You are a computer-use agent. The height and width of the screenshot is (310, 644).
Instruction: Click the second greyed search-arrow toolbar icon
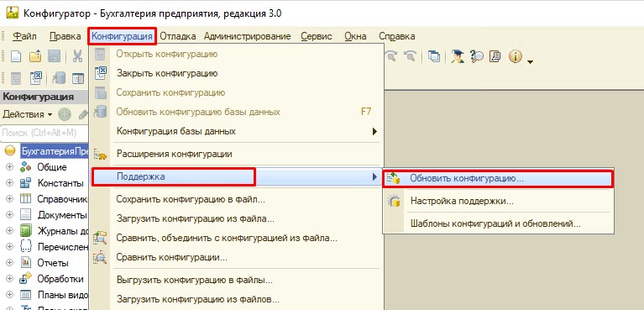[x=410, y=56]
